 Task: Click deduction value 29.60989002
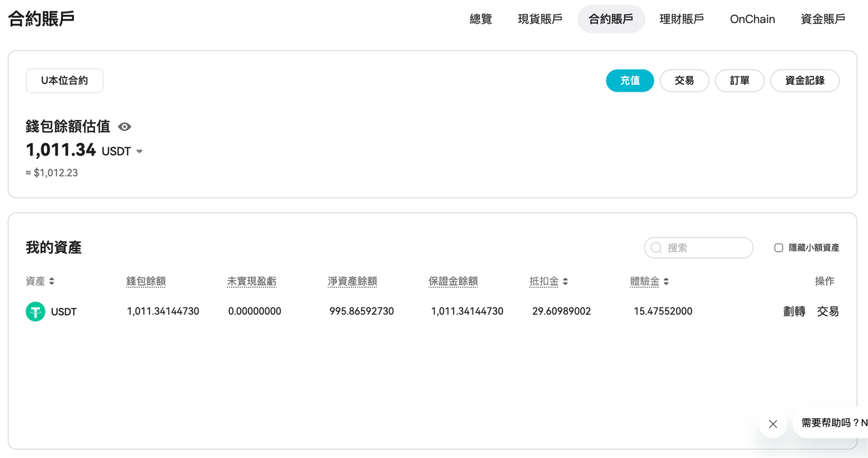click(561, 311)
